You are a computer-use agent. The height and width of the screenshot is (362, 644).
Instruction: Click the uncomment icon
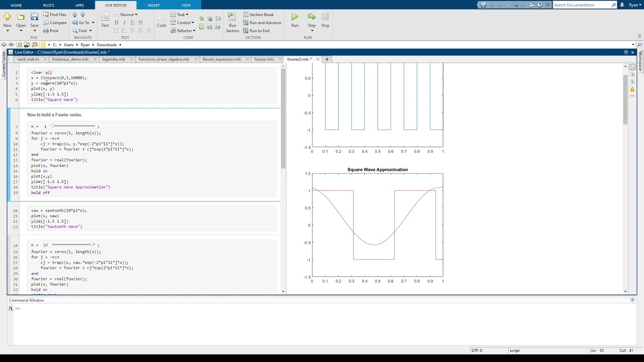click(209, 19)
